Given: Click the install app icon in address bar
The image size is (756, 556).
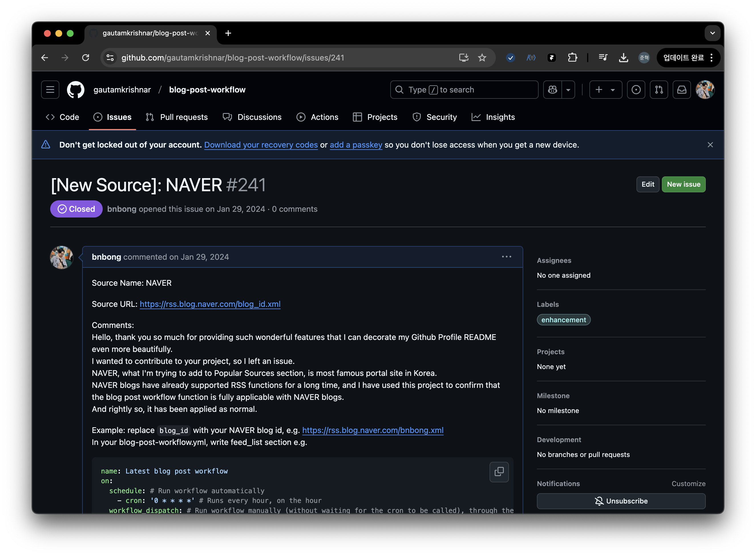Looking at the screenshot, I should tap(464, 58).
